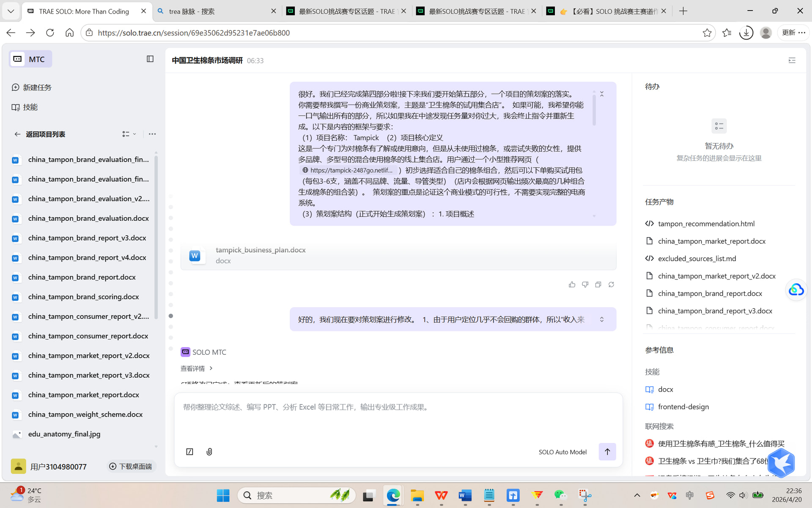The image size is (812, 508).
Task: Open the file list view dropdown
Action: (129, 134)
